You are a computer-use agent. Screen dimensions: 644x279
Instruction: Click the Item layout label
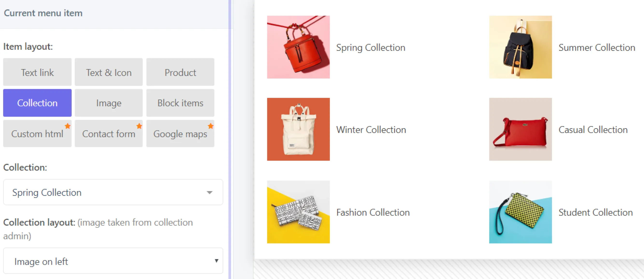(x=28, y=47)
